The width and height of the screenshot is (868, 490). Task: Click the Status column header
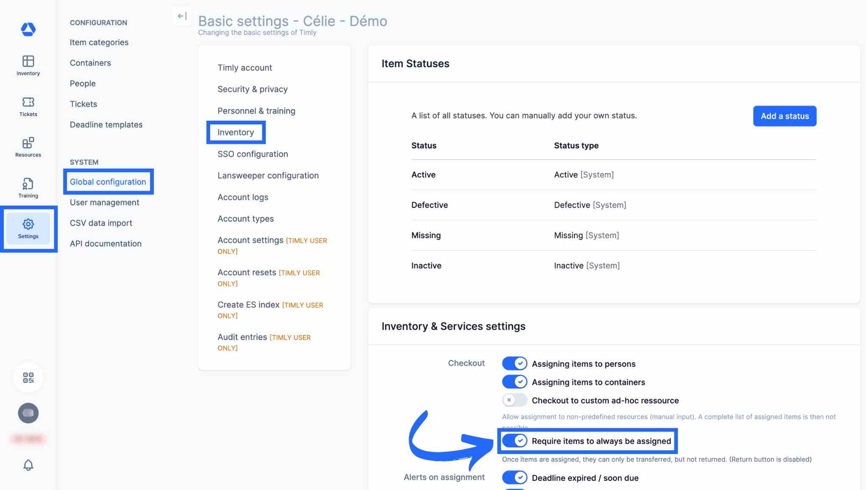tap(424, 145)
